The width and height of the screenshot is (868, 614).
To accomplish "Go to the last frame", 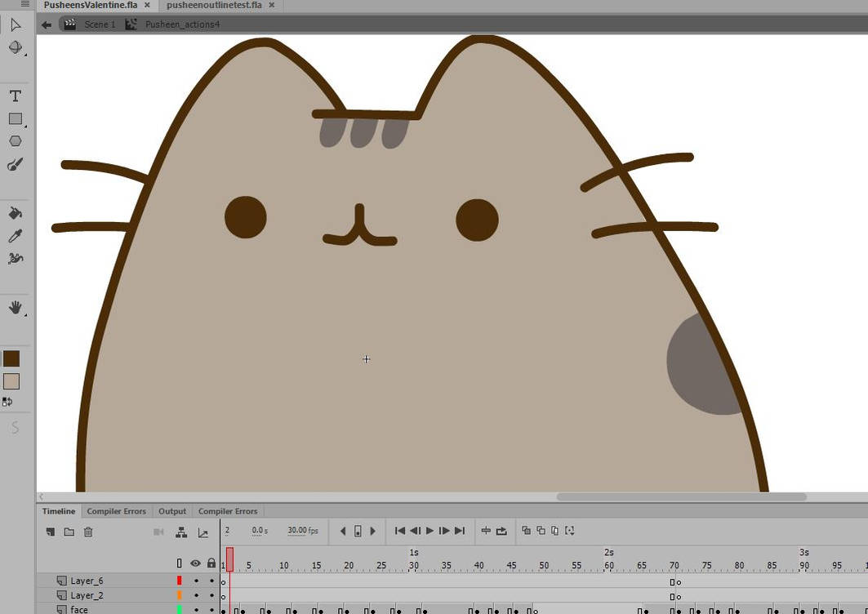I will tap(460, 531).
